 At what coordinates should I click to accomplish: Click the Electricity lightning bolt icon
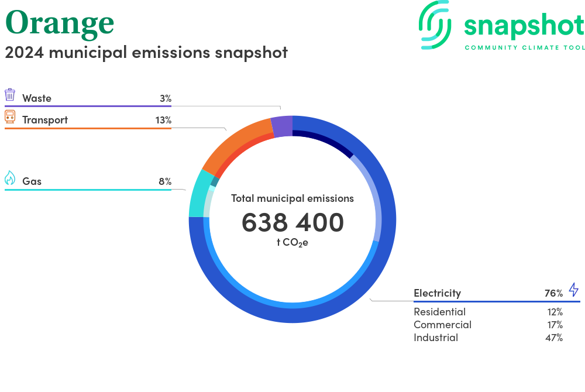pos(573,290)
